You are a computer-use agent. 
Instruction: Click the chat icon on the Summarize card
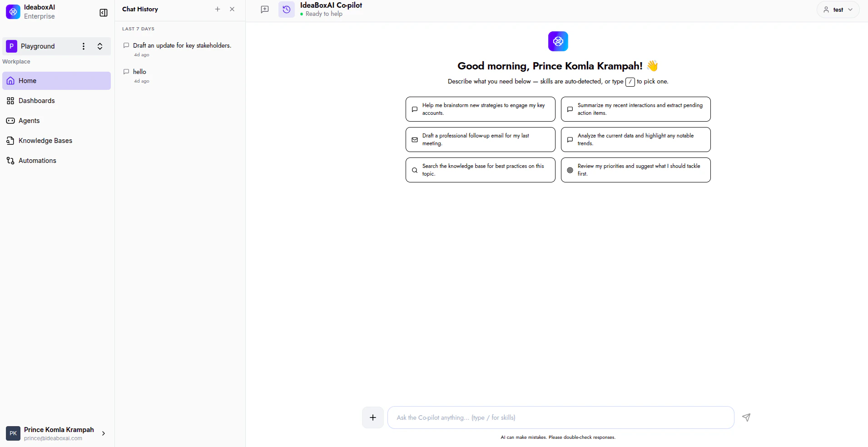pyautogui.click(x=570, y=109)
